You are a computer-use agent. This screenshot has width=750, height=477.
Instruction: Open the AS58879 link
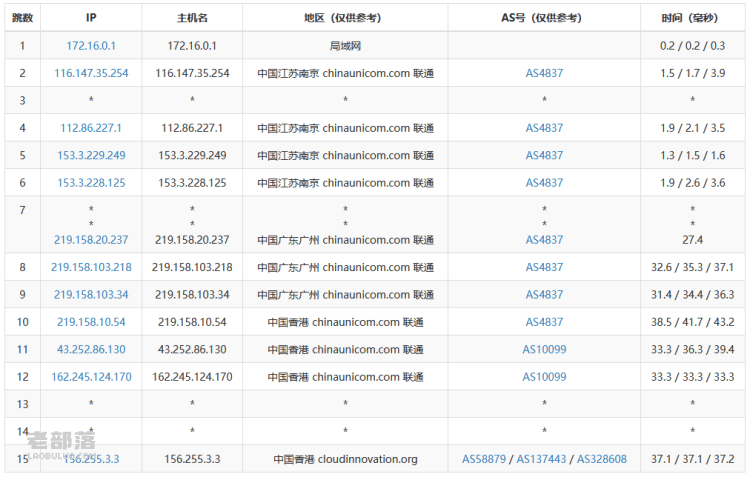tap(484, 459)
